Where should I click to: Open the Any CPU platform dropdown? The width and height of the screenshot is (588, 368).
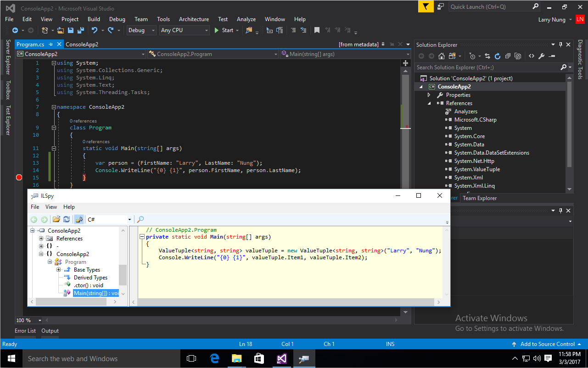coord(185,30)
